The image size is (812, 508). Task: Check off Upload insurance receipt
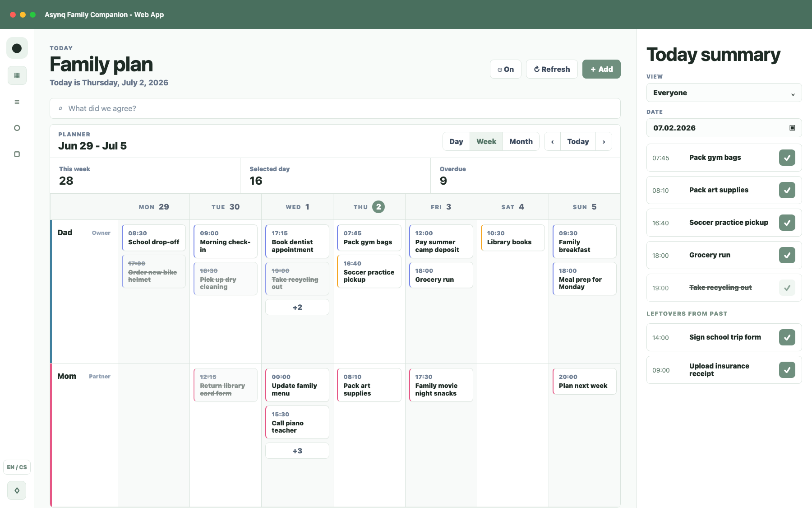tap(787, 370)
